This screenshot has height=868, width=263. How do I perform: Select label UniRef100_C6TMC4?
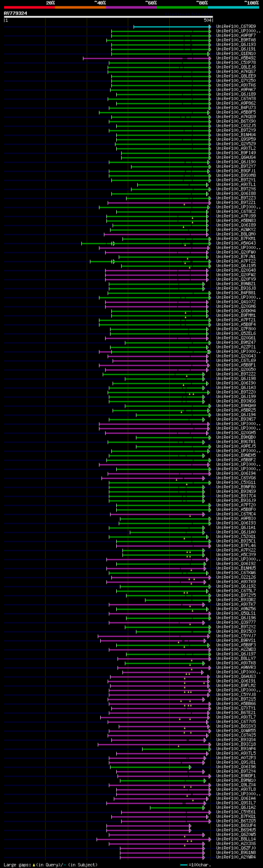pos(236,514)
